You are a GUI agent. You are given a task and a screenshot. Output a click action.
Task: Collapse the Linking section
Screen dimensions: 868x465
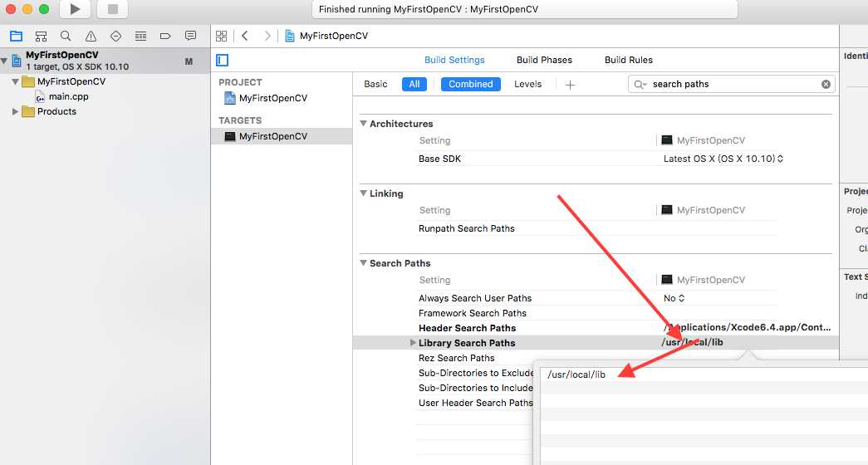point(364,193)
